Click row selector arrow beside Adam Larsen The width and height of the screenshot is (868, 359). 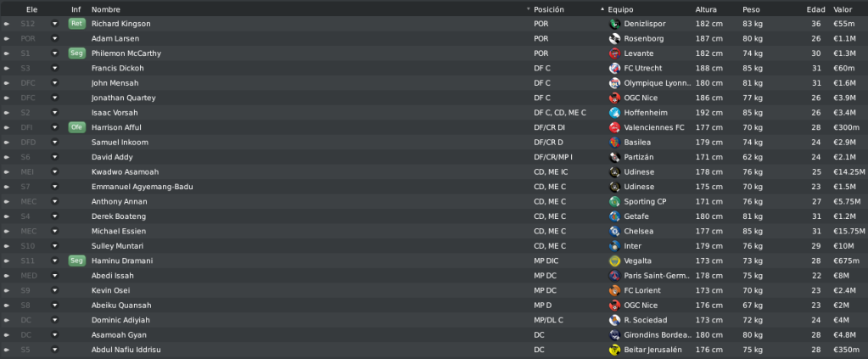point(7,39)
